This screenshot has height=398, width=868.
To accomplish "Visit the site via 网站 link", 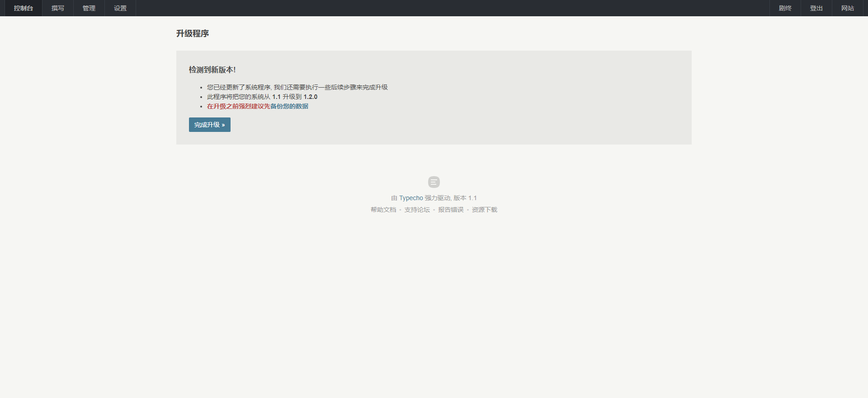I will [847, 8].
